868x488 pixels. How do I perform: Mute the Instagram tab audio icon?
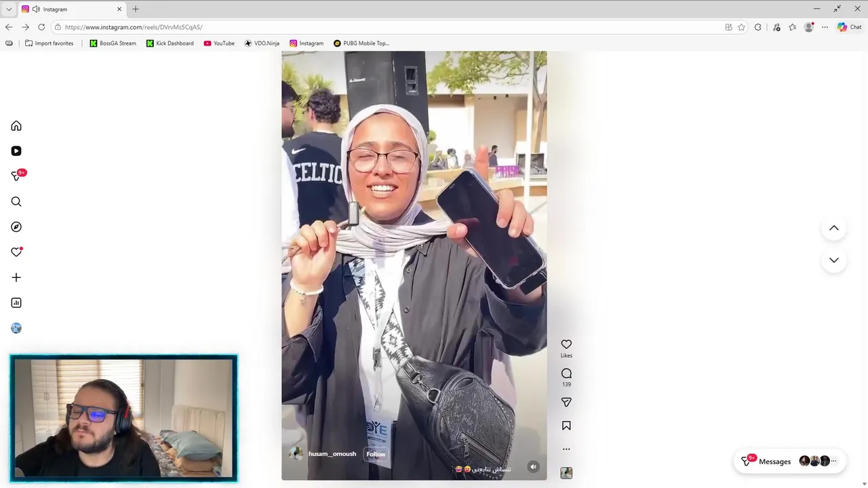coord(36,9)
